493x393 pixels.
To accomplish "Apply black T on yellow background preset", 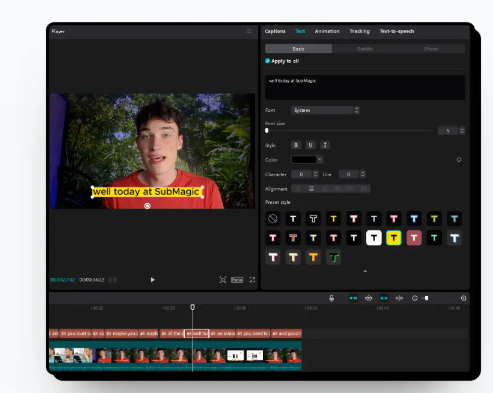I will tap(394, 238).
